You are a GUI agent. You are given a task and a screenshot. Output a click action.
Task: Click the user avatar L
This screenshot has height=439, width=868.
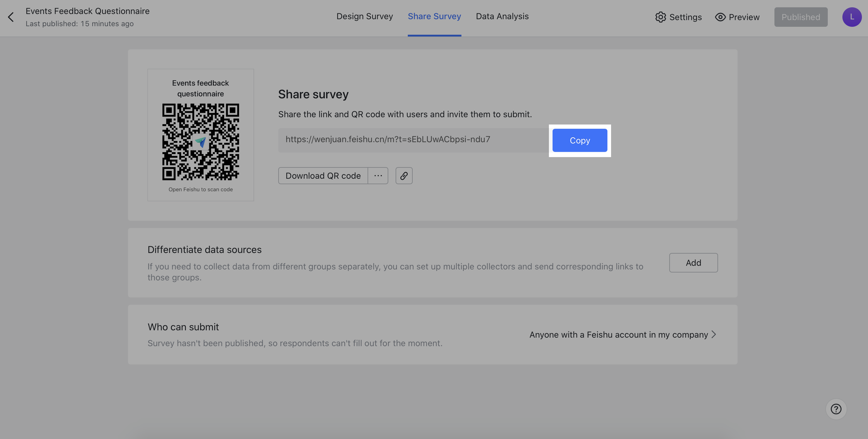[x=852, y=17]
